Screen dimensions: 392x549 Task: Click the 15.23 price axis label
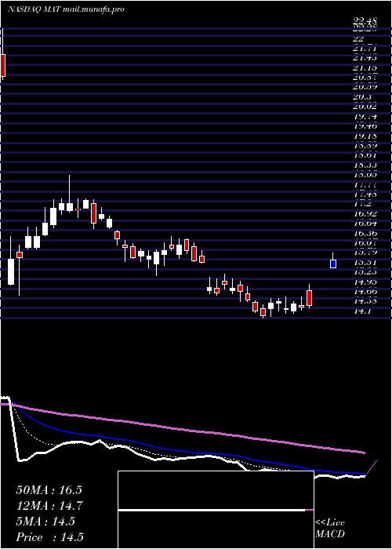(365, 272)
